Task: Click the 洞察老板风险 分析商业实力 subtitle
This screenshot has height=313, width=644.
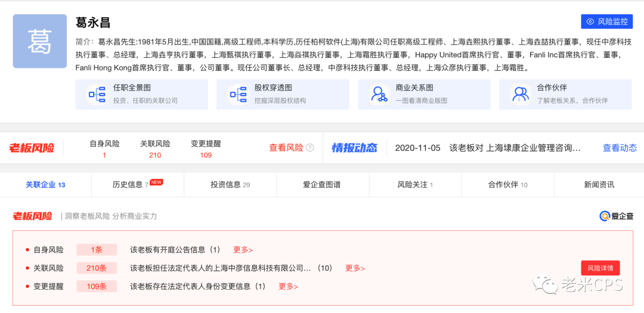Action: pyautogui.click(x=111, y=216)
